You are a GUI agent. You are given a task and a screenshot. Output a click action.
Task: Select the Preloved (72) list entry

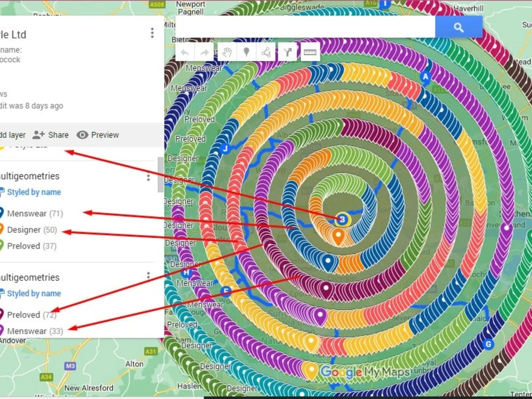29,314
